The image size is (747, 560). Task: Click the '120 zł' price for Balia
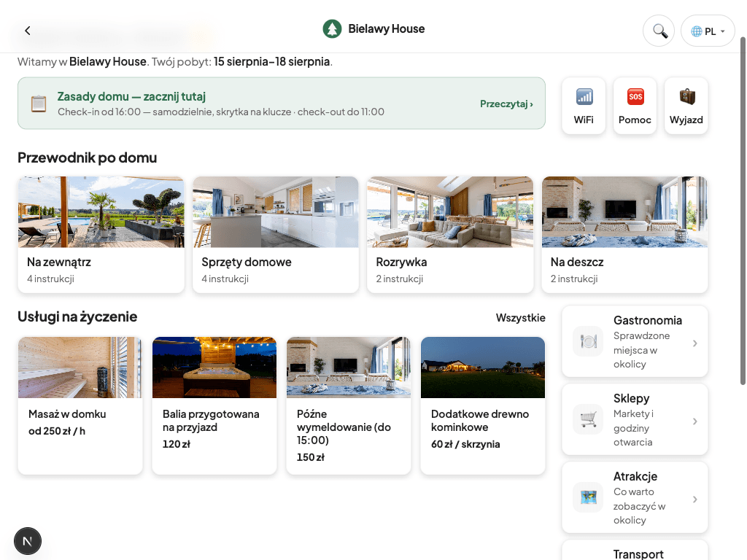(x=177, y=444)
